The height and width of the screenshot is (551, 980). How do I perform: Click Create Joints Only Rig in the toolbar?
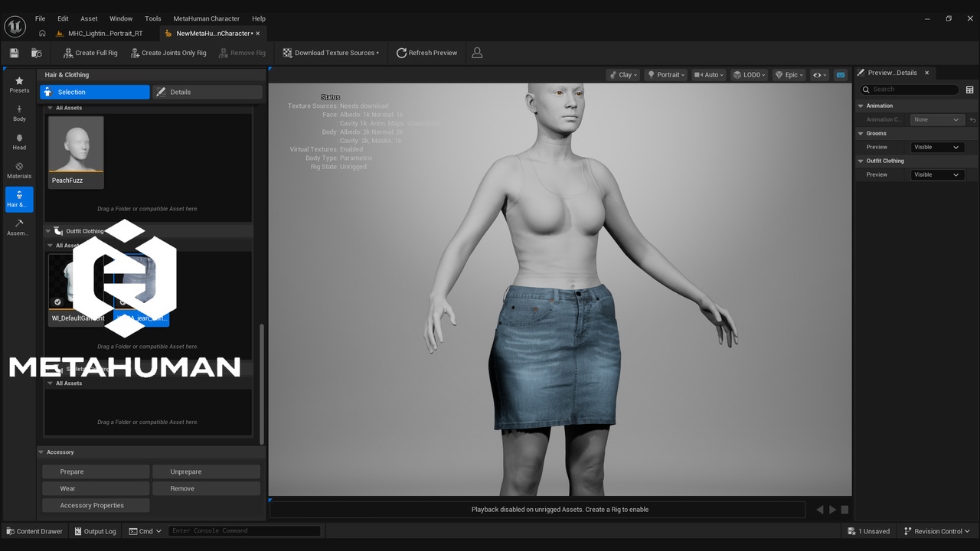pos(168,53)
